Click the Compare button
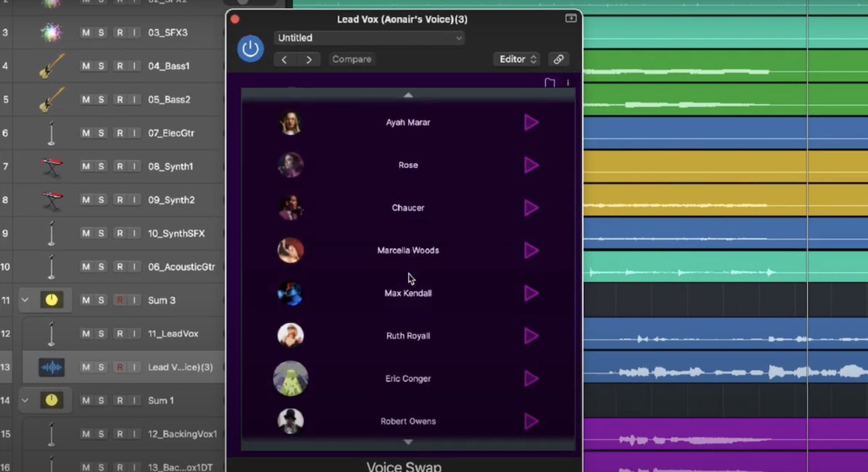Screen dimensions: 868x472 (352, 60)
